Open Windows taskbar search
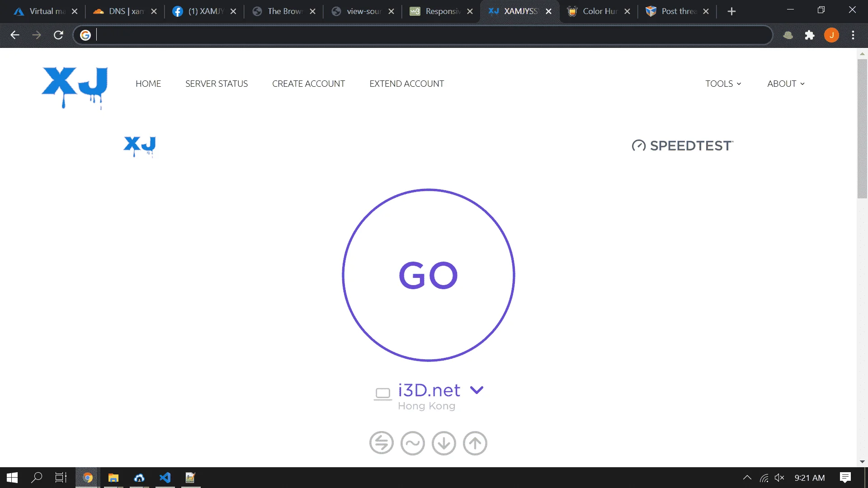This screenshot has width=868, height=488. [37, 478]
